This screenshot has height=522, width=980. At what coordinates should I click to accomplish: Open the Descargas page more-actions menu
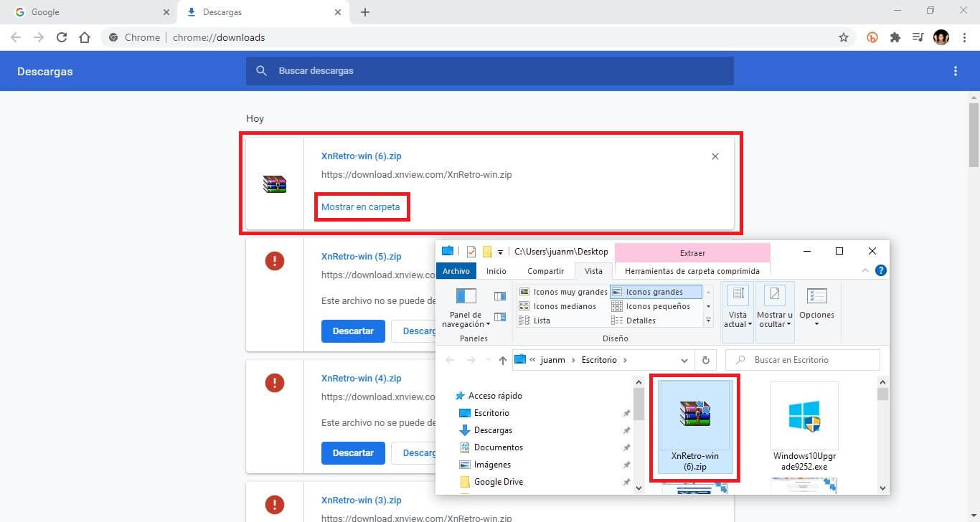956,71
